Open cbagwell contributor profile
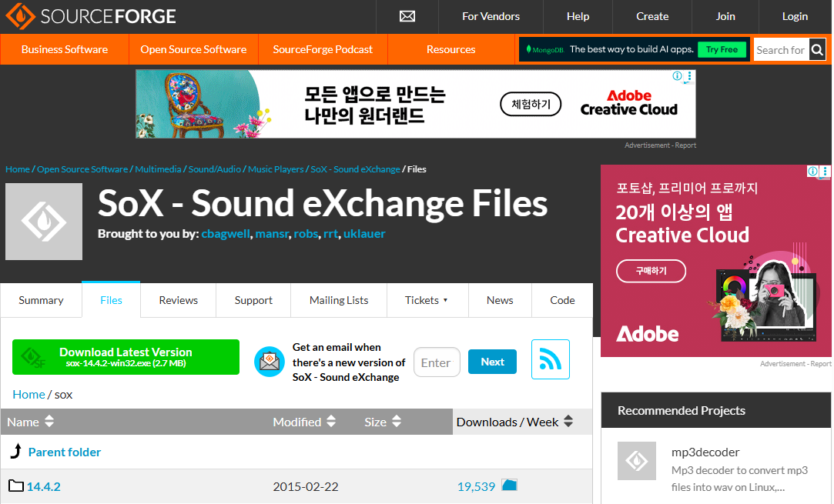The image size is (834, 504). 226,234
